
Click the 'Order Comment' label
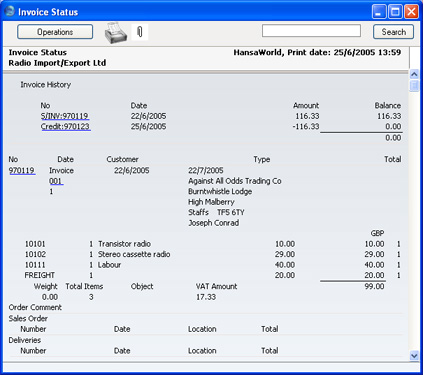click(35, 307)
